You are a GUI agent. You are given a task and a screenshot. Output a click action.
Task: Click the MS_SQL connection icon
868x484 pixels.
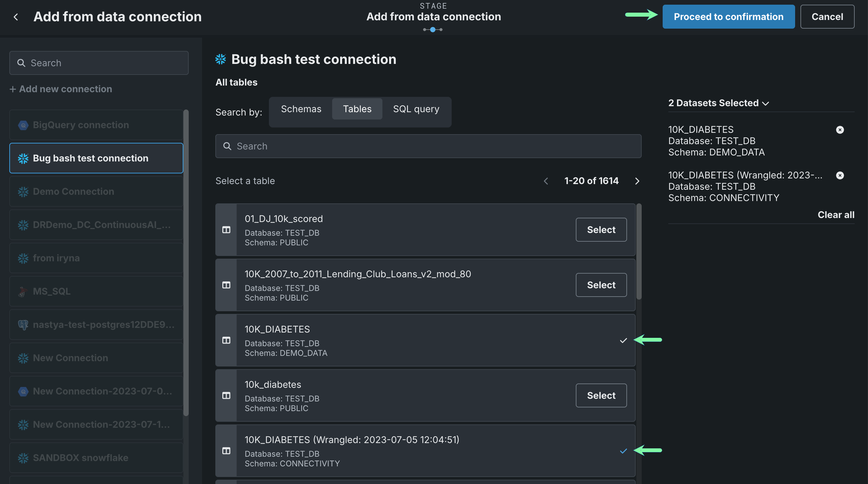coord(23,291)
